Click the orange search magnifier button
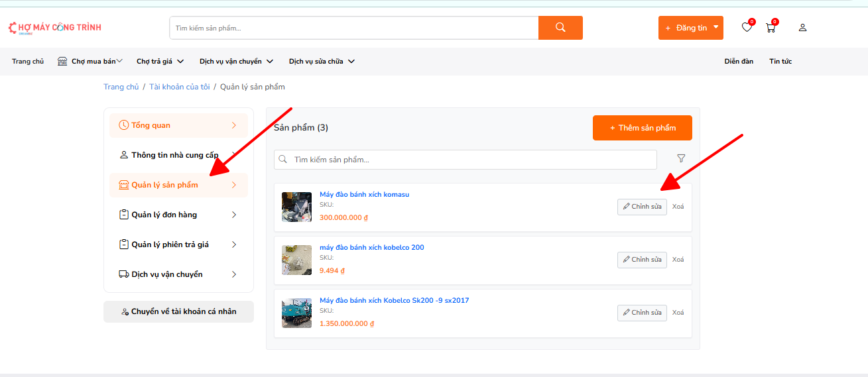Viewport: 868px width, 377px height. (x=560, y=28)
